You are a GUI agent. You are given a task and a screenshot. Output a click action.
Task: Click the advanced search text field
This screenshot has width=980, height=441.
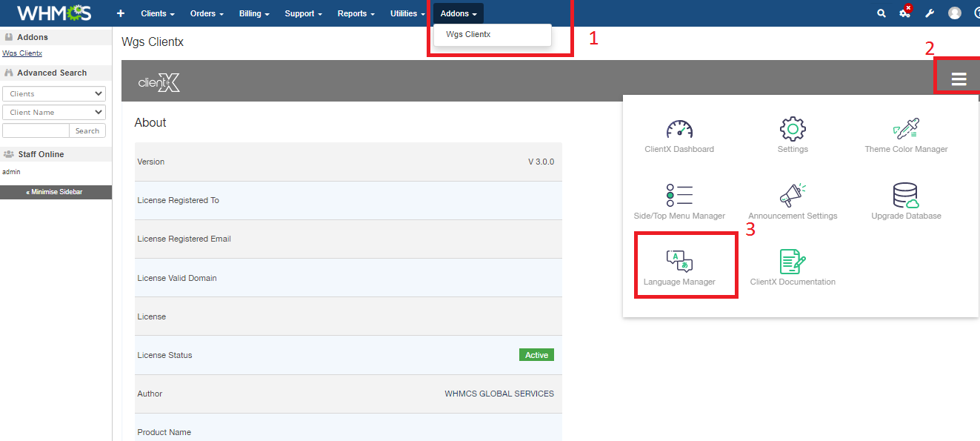click(x=36, y=131)
